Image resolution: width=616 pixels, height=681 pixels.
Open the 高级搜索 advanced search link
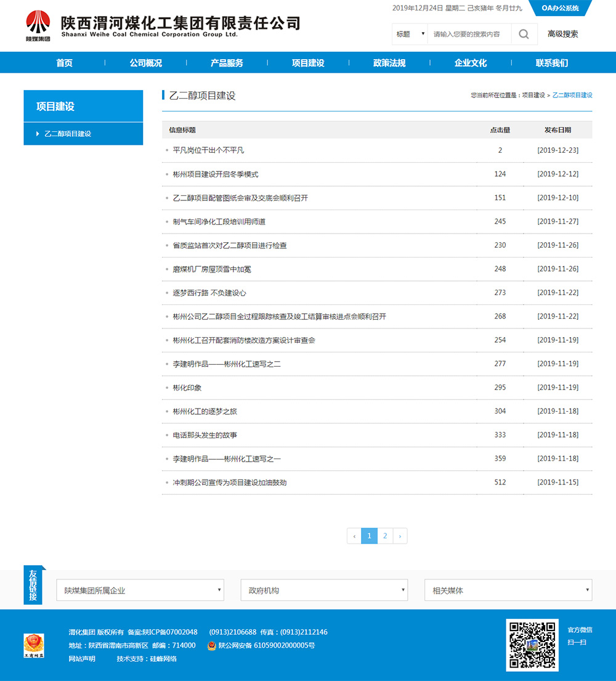click(x=563, y=35)
